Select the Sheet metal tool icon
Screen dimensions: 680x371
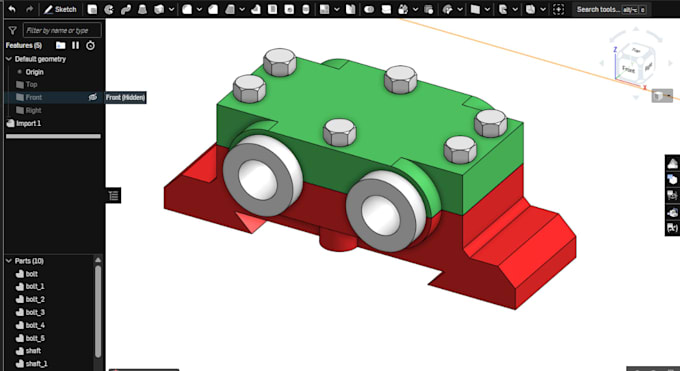tap(530, 9)
